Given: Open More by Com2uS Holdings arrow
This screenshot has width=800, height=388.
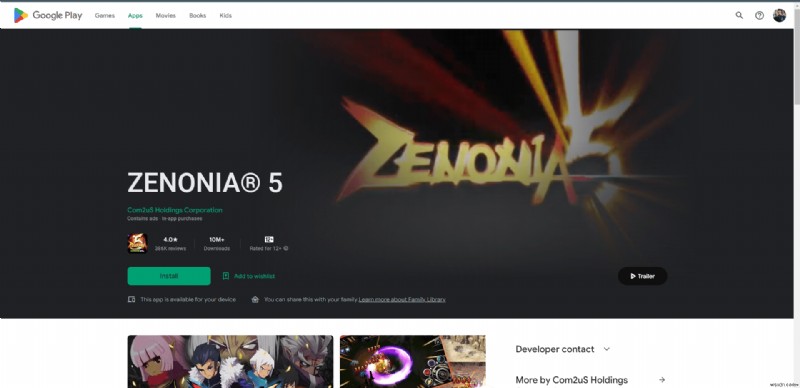Looking at the screenshot, I should [x=662, y=380].
